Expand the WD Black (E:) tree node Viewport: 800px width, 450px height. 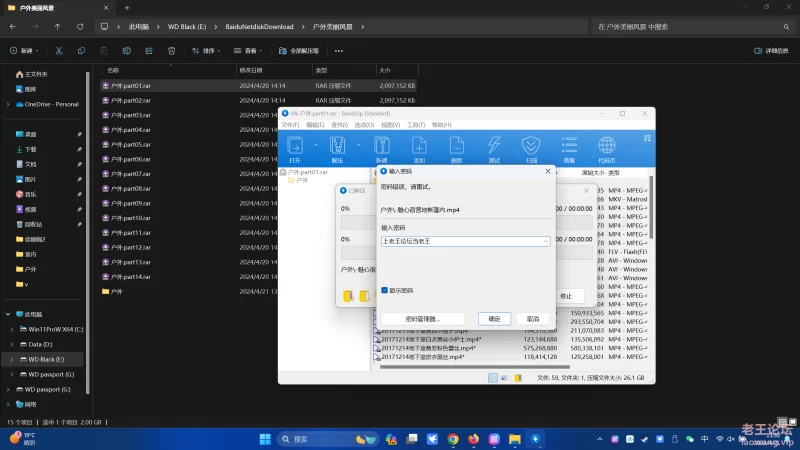[10, 358]
